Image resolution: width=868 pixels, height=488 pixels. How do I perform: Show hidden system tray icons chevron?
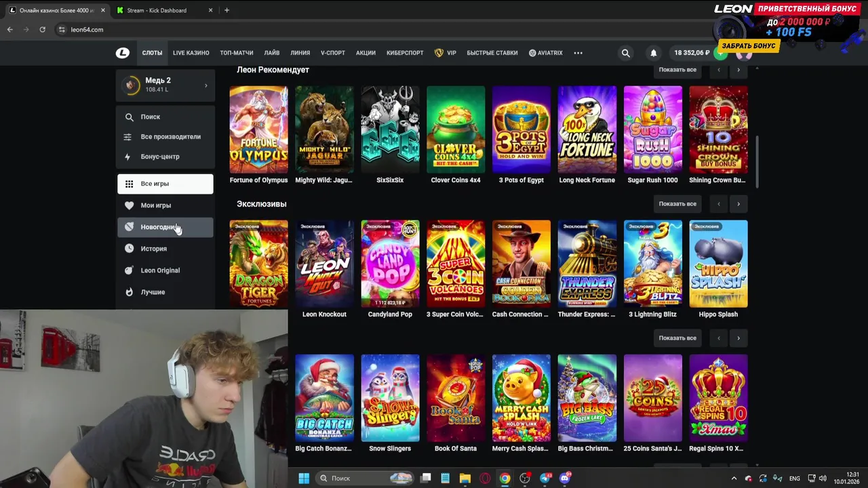point(734,479)
